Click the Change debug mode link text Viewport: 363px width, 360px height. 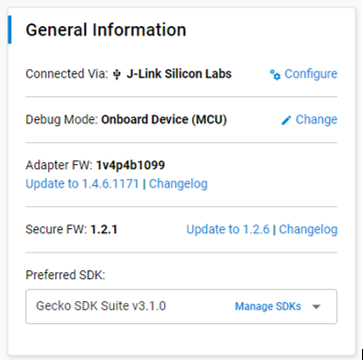316,120
